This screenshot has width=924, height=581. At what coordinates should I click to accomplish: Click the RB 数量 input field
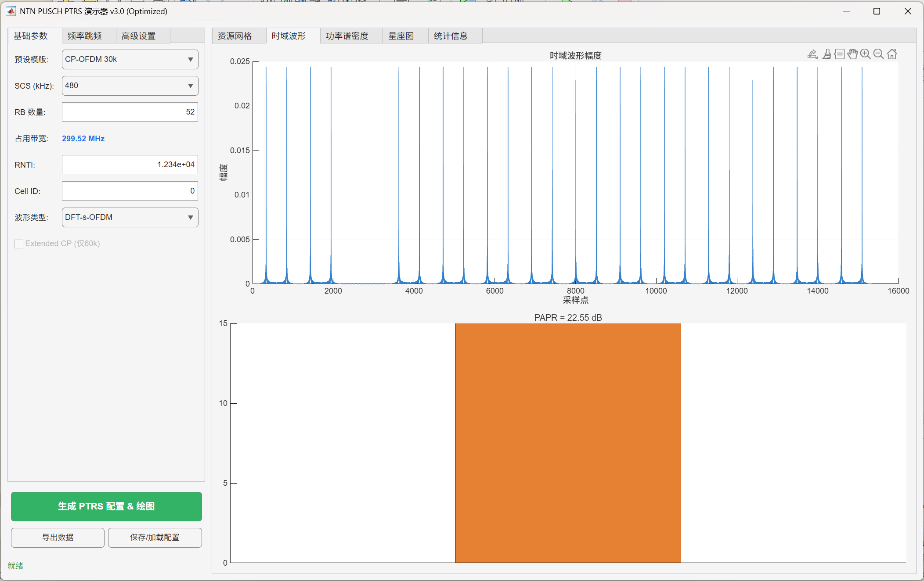click(130, 112)
